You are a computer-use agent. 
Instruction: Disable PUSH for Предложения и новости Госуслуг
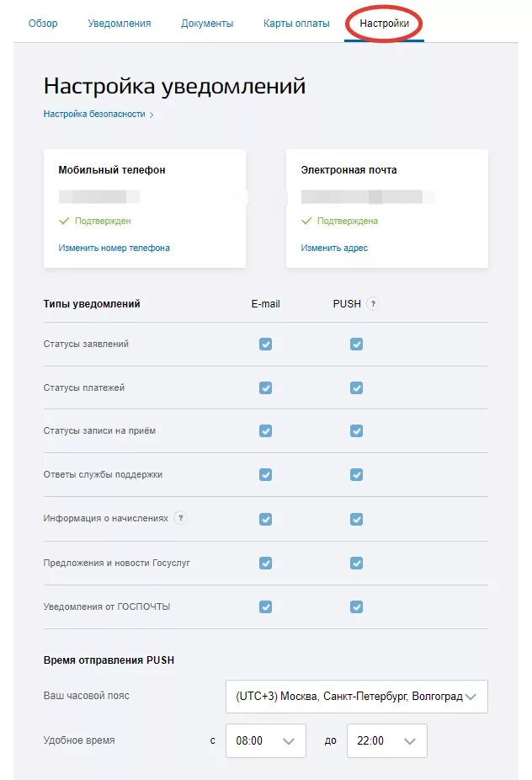coord(357,563)
